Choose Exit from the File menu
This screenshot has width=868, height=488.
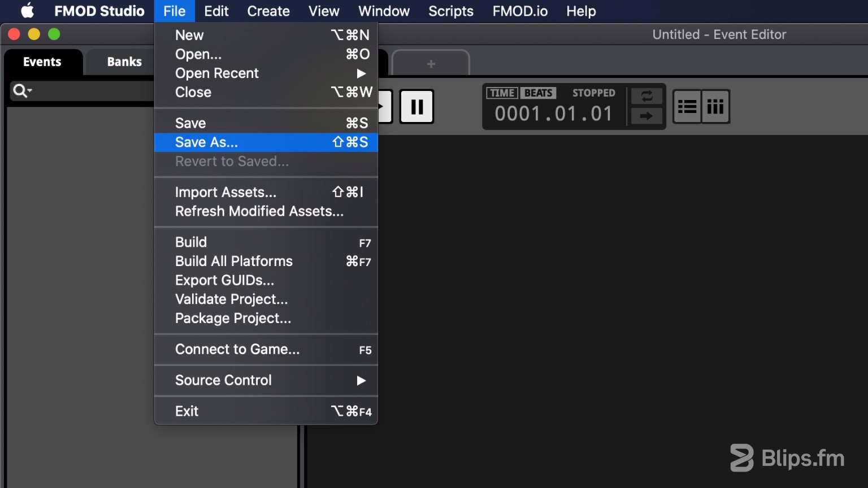pyautogui.click(x=266, y=411)
